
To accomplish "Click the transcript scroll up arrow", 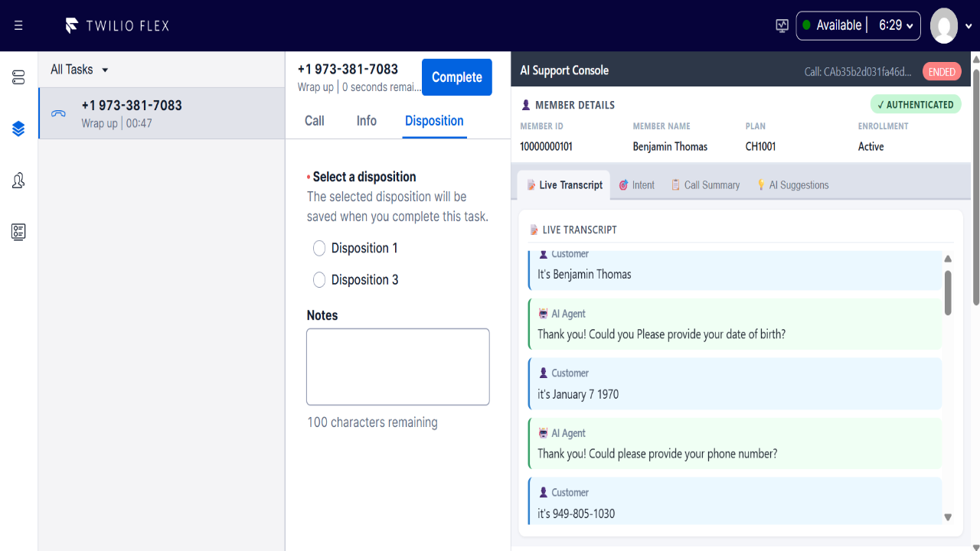I will click(948, 259).
